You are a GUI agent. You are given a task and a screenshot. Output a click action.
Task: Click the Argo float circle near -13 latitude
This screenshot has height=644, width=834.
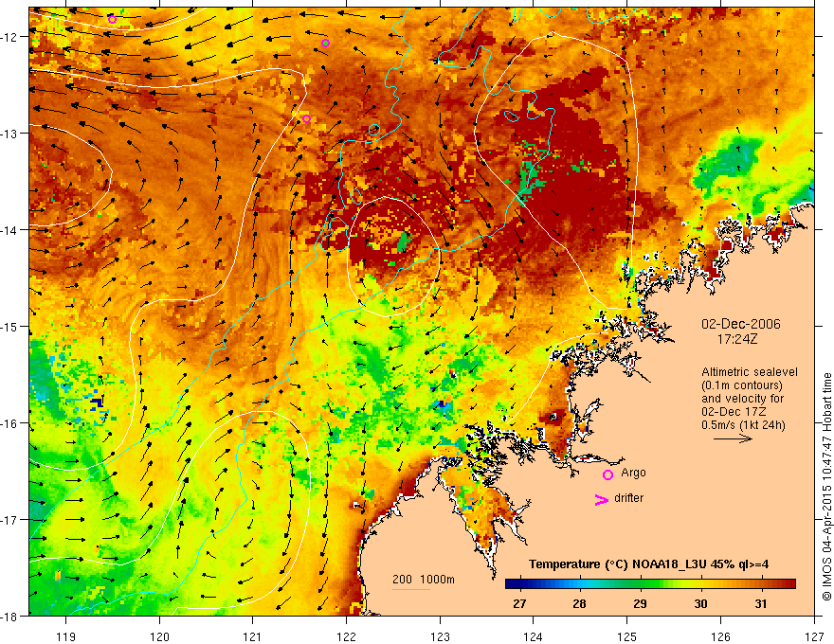(x=306, y=118)
